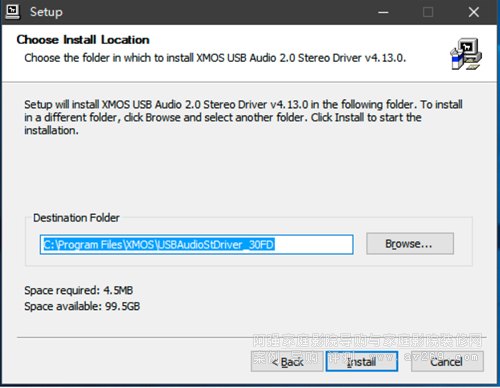500x388 pixels.
Task: Go back with the < Back button
Action: [x=287, y=361]
